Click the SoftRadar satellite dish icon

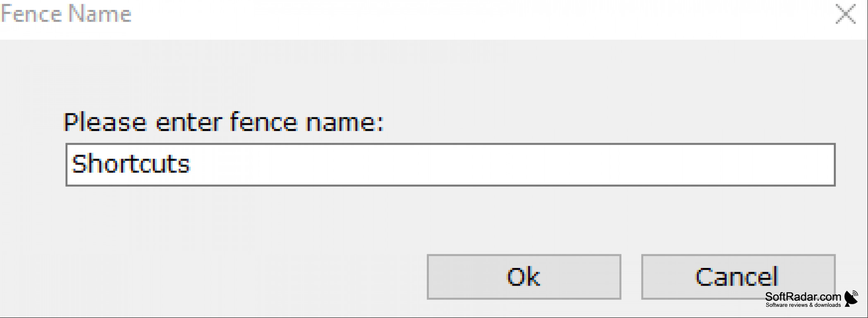pos(851,298)
